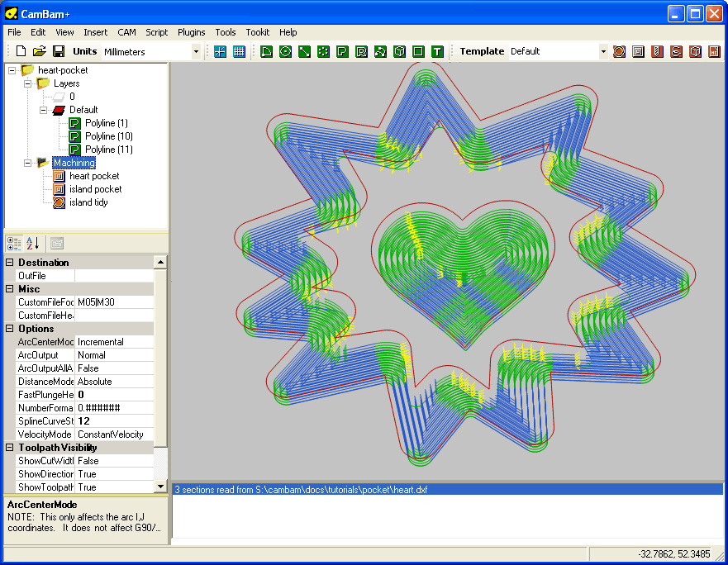Click the pocket machining operation icon
The image size is (728, 565).
638,51
